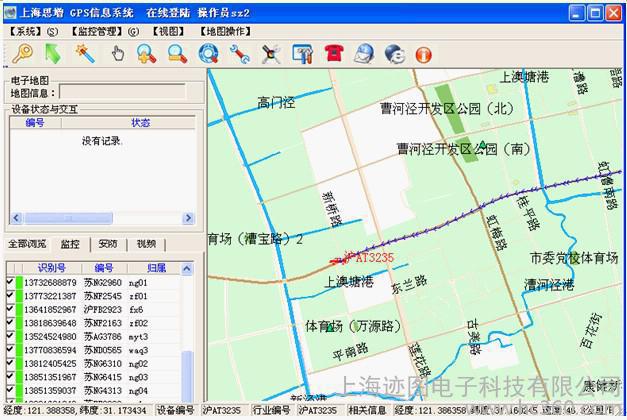The image size is (627, 420).
Task: Uncheck the row 13770836594
Action: coord(10,350)
